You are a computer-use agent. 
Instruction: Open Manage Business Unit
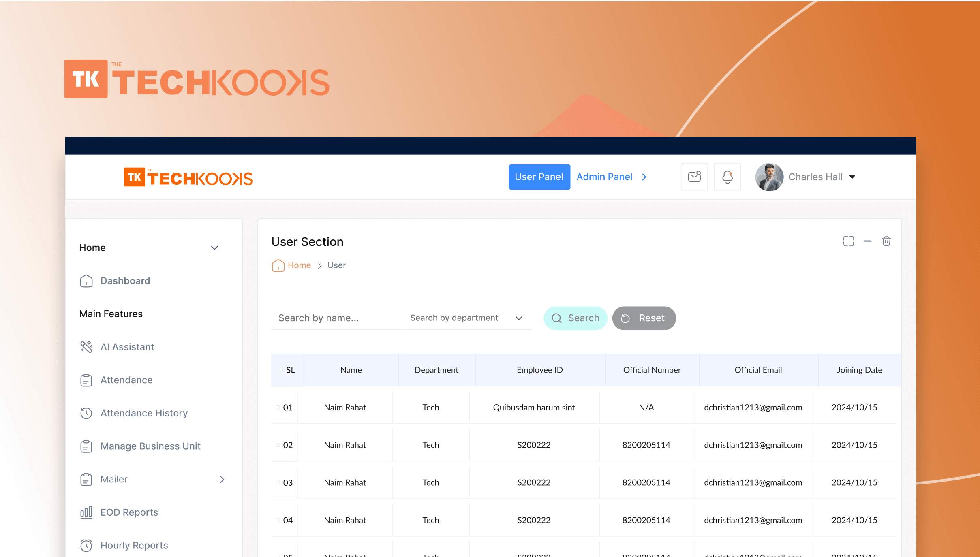[150, 446]
